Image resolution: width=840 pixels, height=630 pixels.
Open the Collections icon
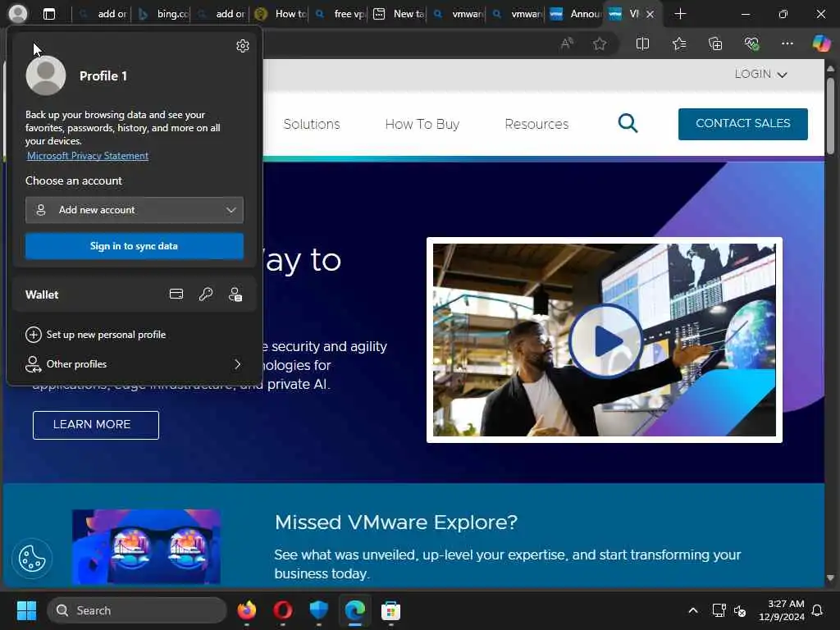pos(715,43)
